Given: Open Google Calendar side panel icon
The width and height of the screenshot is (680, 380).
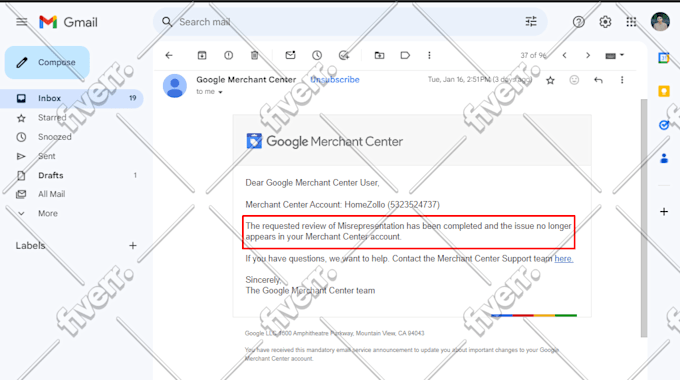Looking at the screenshot, I should tap(664, 57).
